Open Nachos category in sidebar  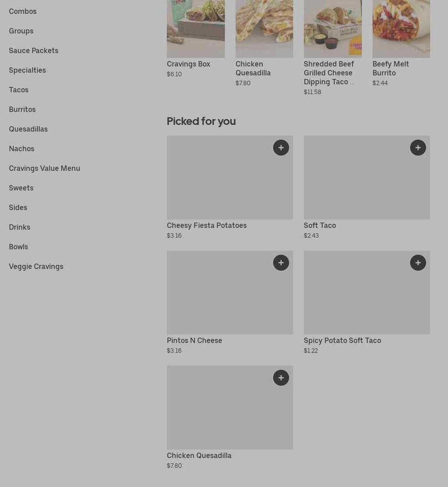click(x=21, y=149)
